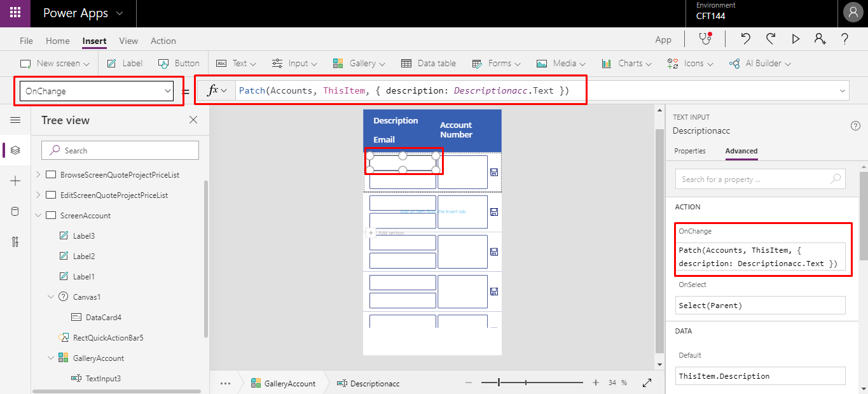Click breadcrumb ellipsis at the bottom
The height and width of the screenshot is (394, 868).
click(x=225, y=383)
